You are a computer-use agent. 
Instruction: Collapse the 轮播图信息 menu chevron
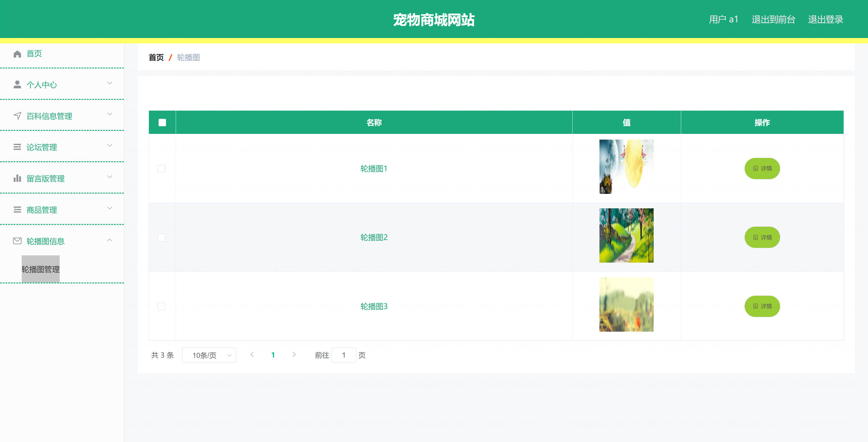tap(109, 240)
